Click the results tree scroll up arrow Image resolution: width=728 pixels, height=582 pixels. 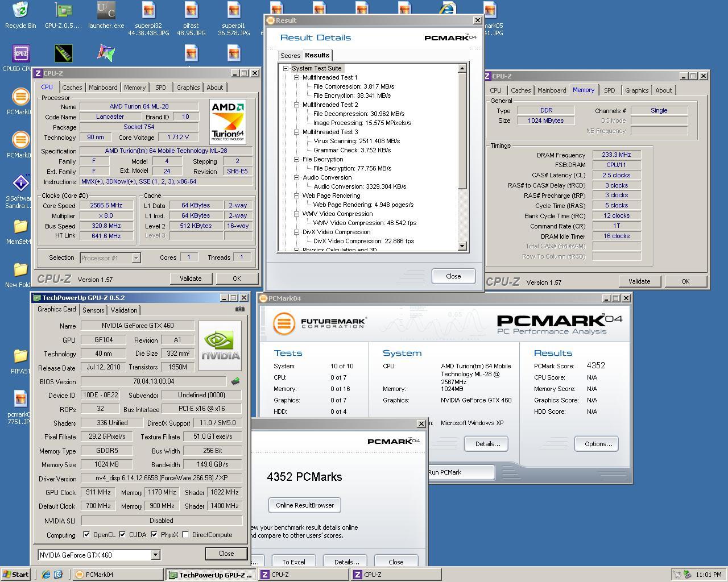[x=462, y=68]
